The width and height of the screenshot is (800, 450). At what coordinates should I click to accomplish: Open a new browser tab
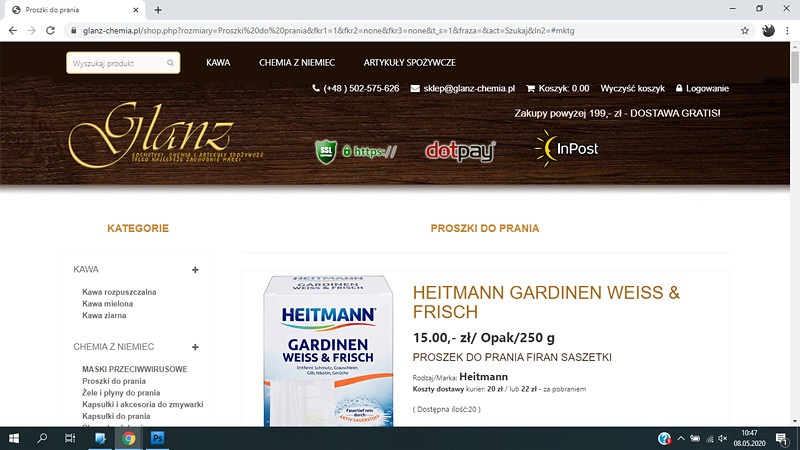(x=158, y=10)
